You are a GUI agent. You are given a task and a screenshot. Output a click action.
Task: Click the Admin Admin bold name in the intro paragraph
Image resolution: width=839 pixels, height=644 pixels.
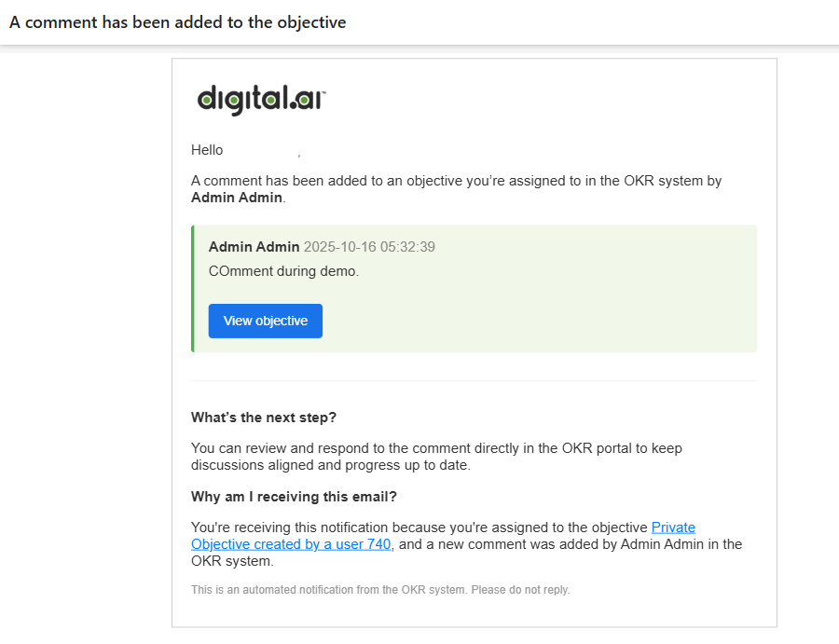coord(235,198)
